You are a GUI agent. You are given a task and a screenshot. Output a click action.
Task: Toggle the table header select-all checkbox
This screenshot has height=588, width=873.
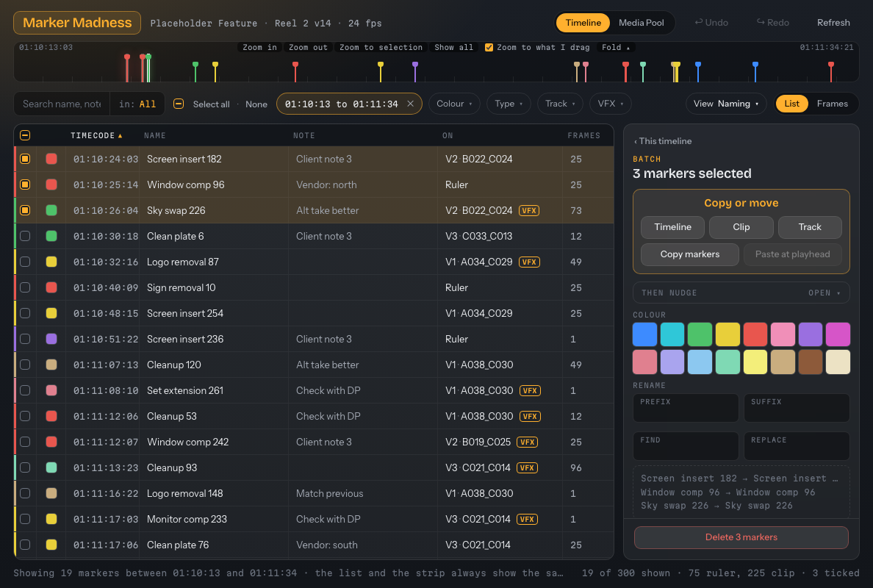25,135
